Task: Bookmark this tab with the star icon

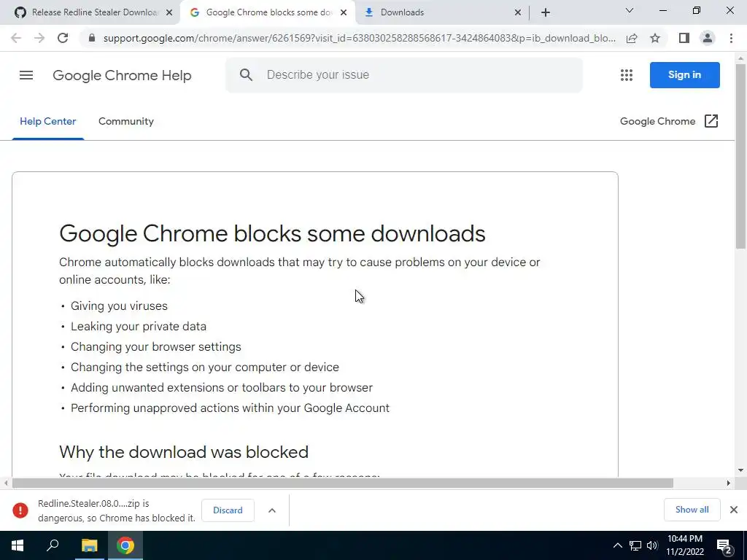Action: 655,38
